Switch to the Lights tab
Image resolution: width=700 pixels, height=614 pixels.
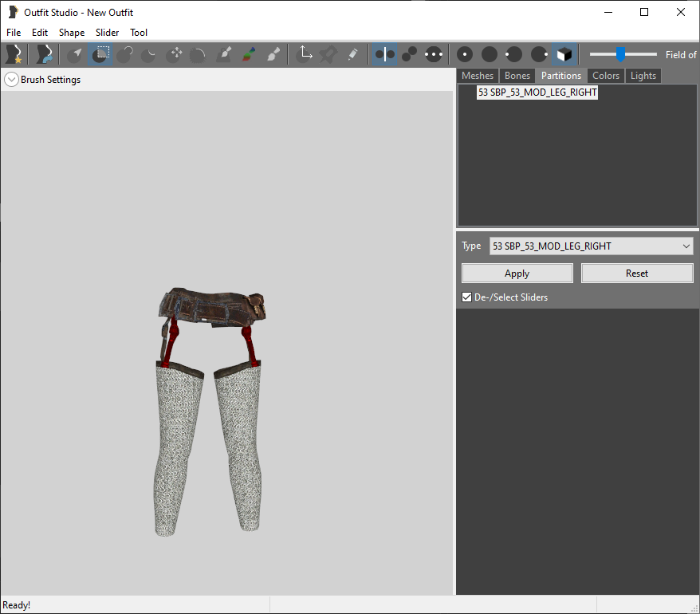[x=643, y=76]
